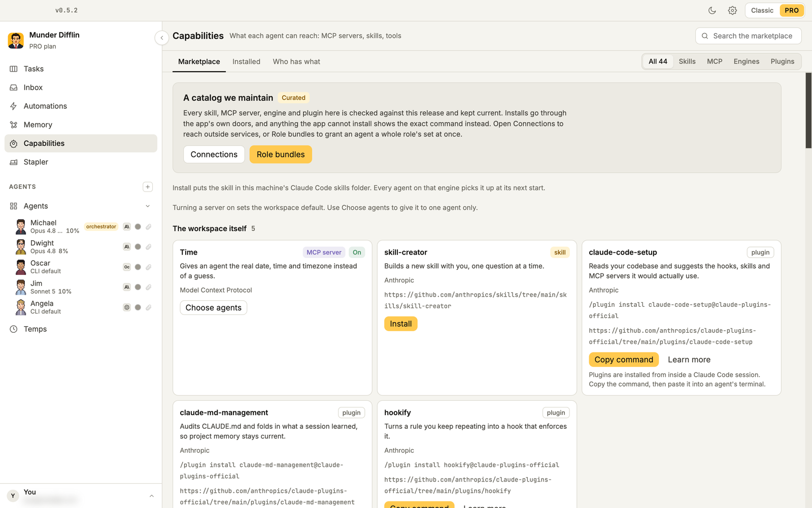
Task: Expand the You account menu chevron
Action: 151,496
